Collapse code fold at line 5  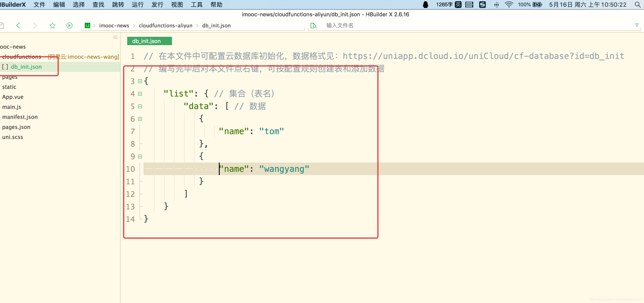tap(140, 106)
